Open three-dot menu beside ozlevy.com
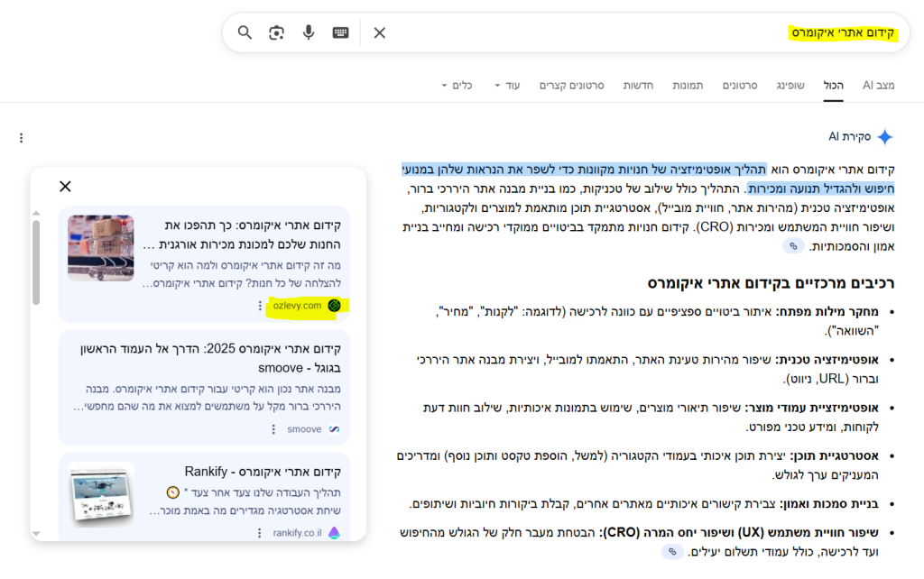 coord(260,306)
